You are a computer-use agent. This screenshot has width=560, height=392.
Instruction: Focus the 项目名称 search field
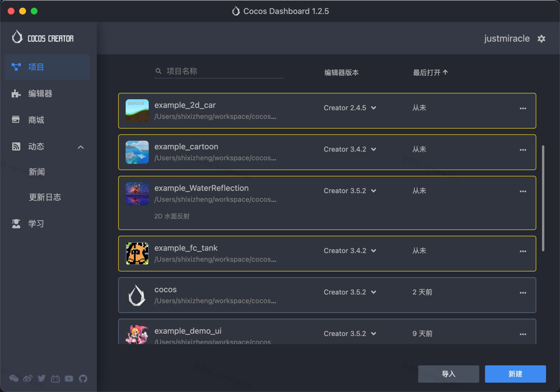coord(219,71)
